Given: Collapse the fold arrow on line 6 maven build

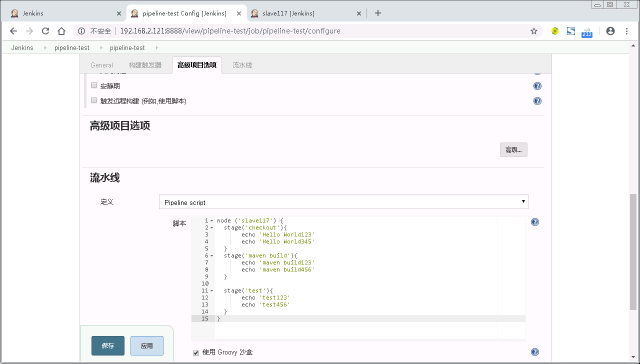Looking at the screenshot, I should pyautogui.click(x=211, y=255).
